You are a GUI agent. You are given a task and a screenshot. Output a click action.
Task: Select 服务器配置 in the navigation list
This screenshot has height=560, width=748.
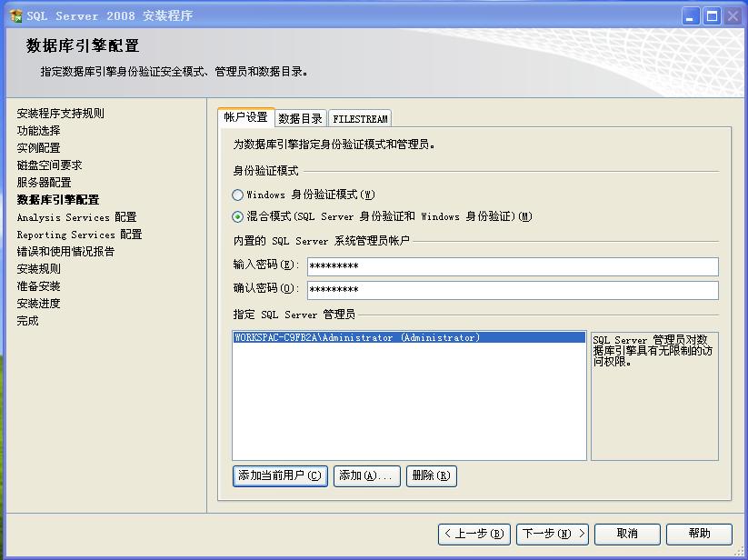(42, 183)
